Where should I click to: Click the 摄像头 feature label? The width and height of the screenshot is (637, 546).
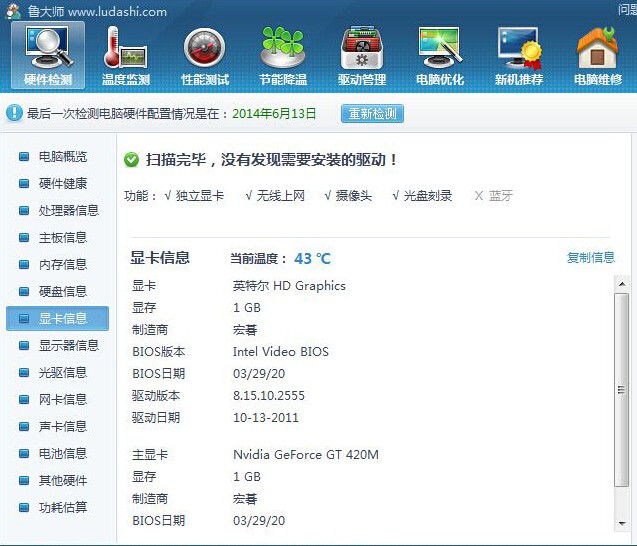353,196
